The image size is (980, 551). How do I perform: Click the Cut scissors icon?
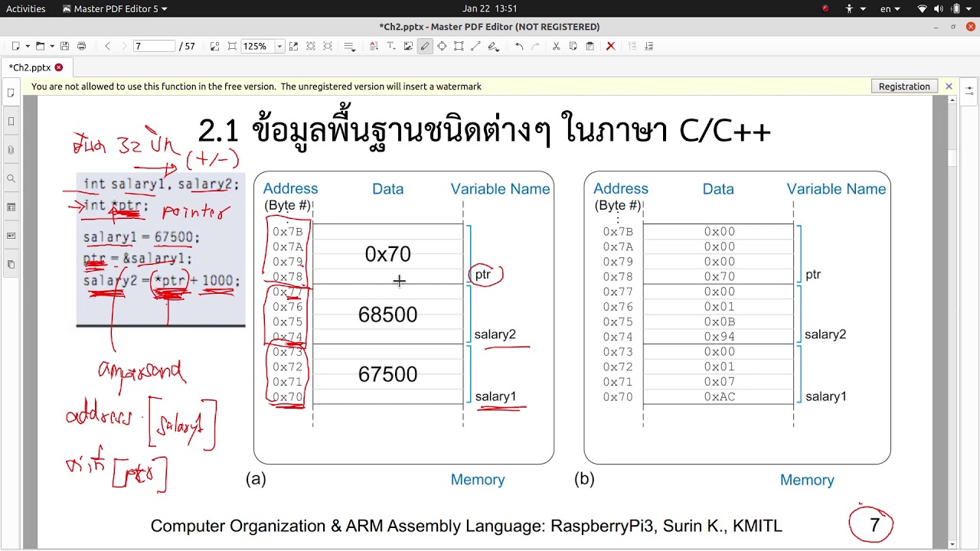(557, 46)
